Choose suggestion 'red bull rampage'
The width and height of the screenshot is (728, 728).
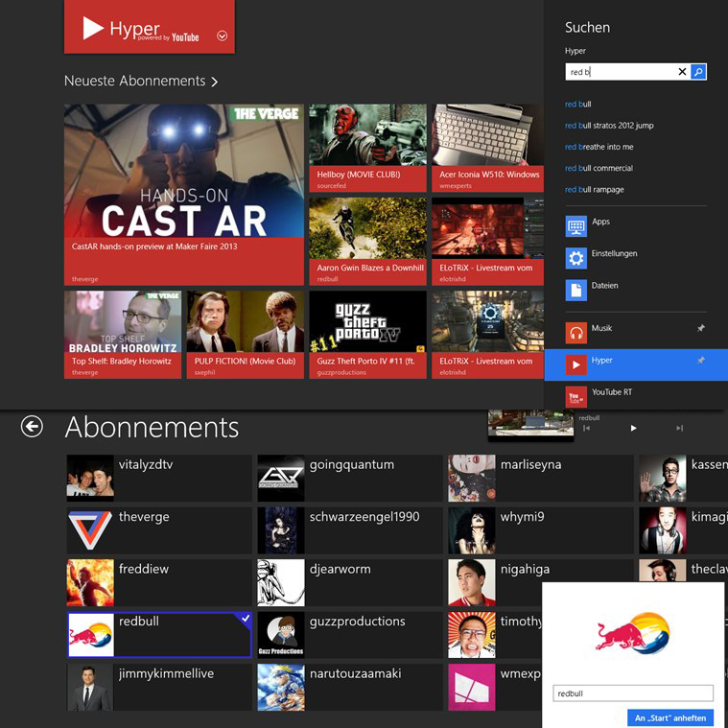[x=595, y=189]
